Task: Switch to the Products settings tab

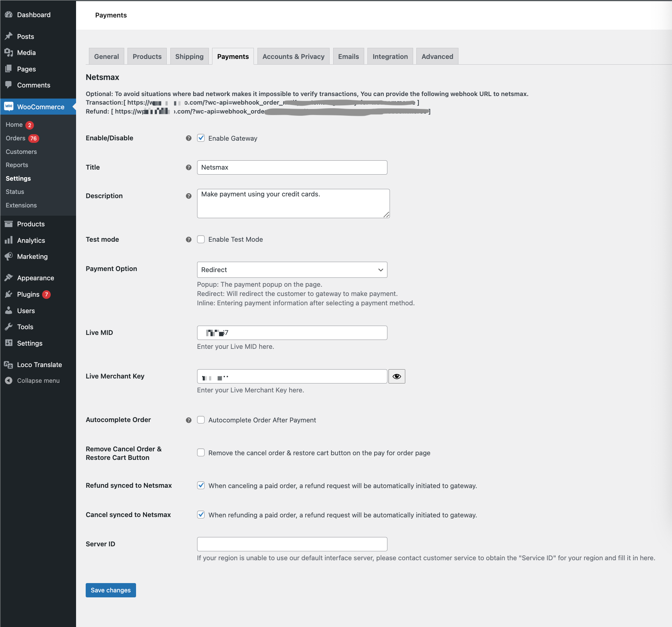Action: click(x=147, y=56)
